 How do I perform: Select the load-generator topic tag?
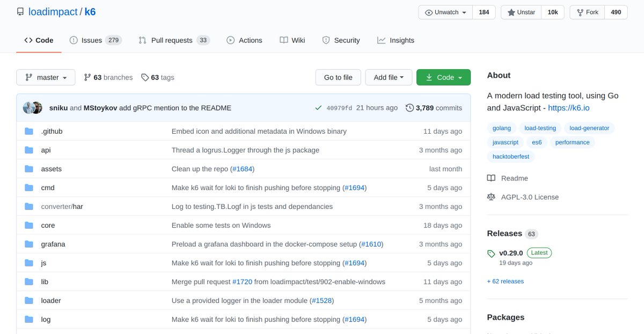coord(589,128)
